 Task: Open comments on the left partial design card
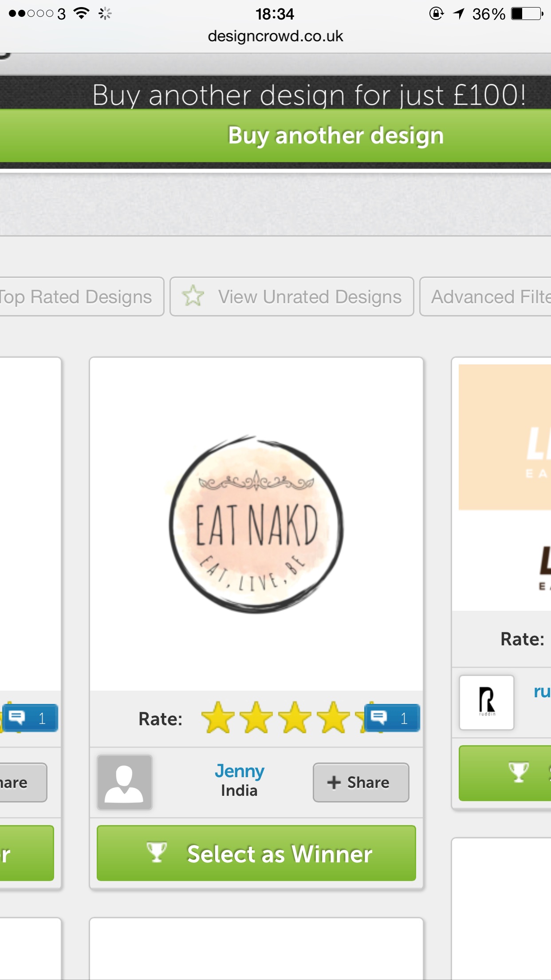pyautogui.click(x=30, y=718)
